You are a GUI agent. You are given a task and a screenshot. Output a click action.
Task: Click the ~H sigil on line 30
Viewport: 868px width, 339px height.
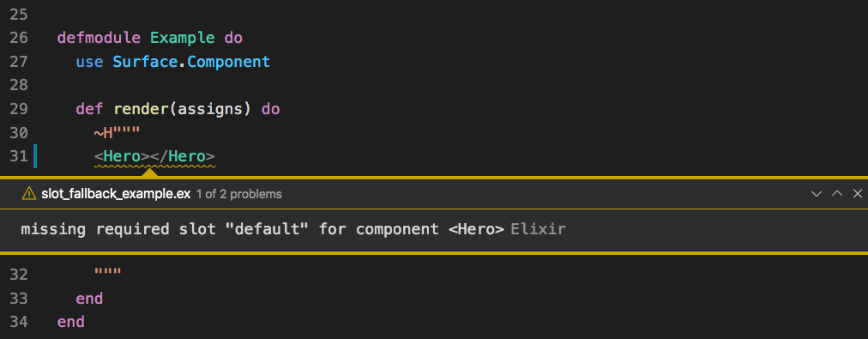pos(104,133)
